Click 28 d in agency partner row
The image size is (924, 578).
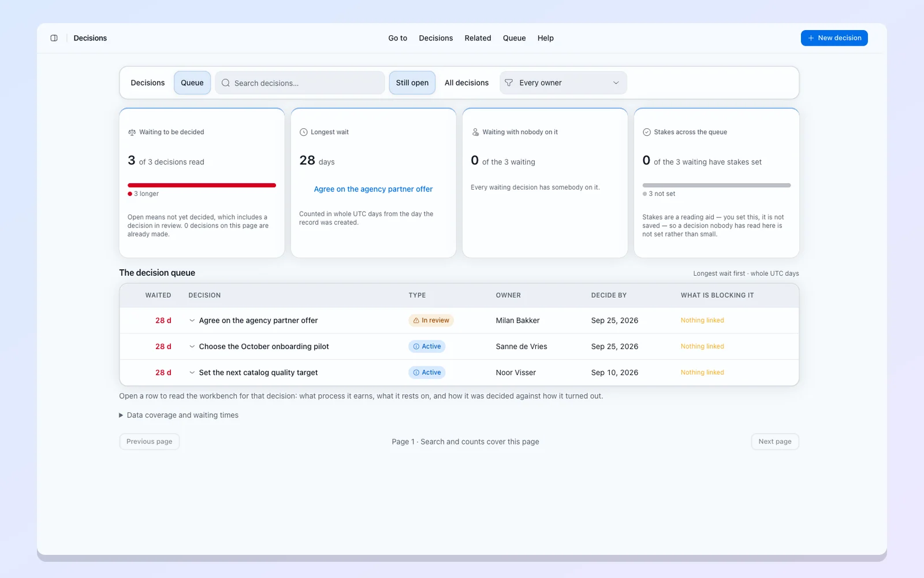pos(163,320)
